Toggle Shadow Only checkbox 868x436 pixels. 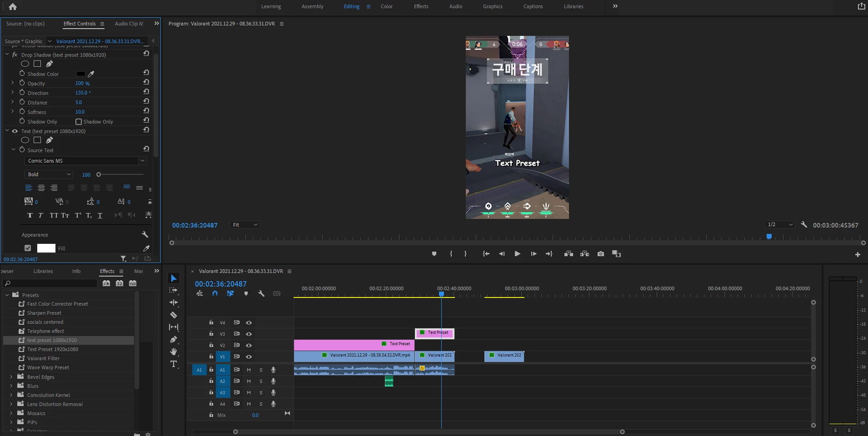[x=79, y=122]
